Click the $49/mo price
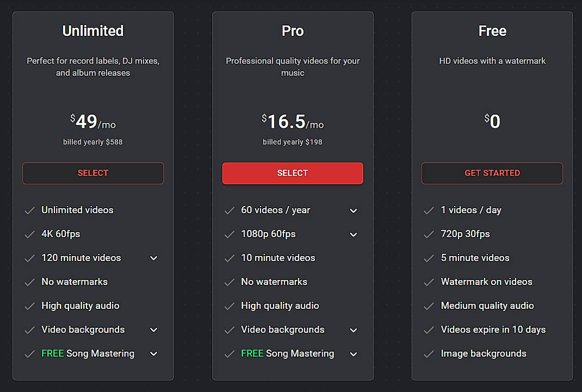Viewport: 582px width, 392px height. [x=93, y=121]
